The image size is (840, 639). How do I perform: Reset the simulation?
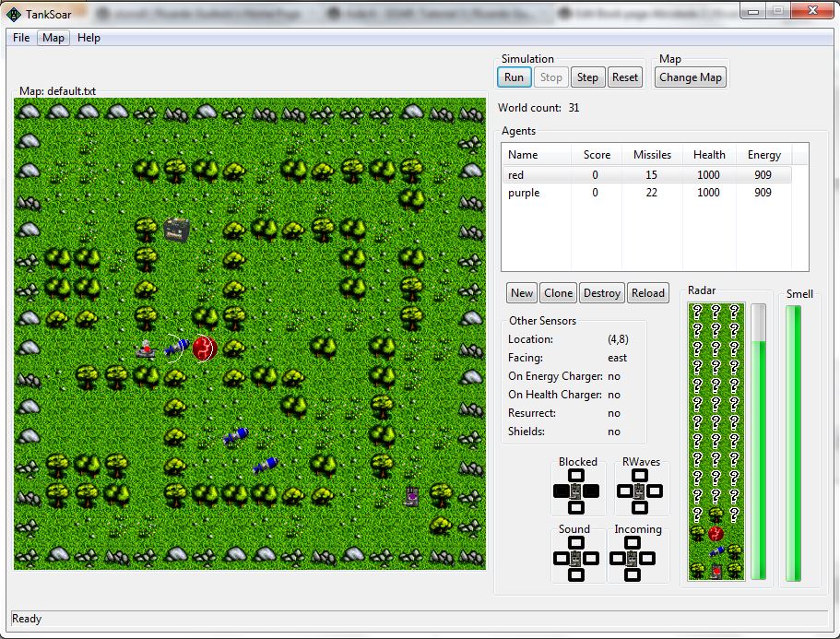(x=624, y=77)
